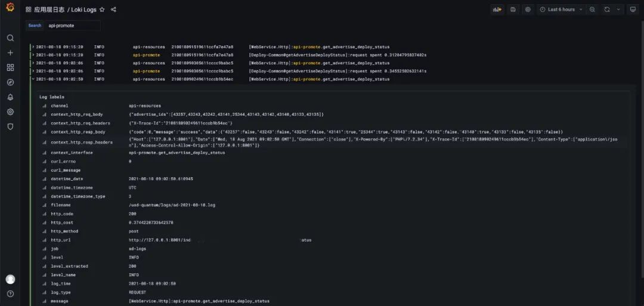Image resolution: width=644 pixels, height=306 pixels.
Task: Share the dashboard via share icon
Action: point(113,10)
